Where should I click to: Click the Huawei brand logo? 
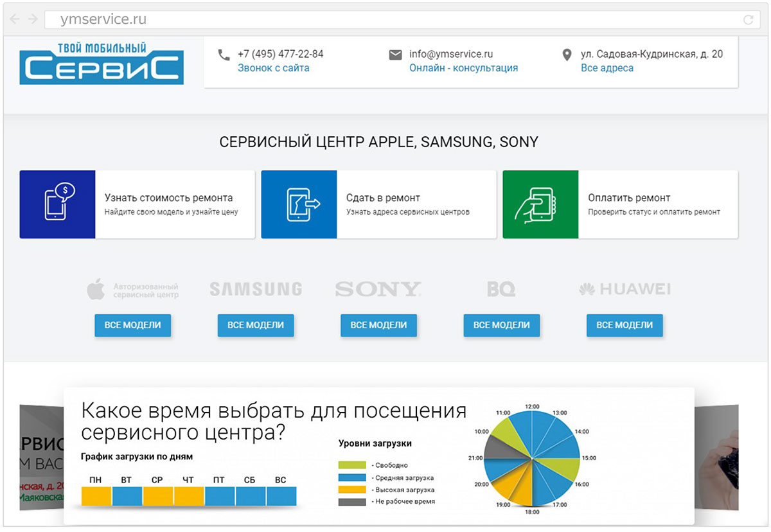pos(625,290)
